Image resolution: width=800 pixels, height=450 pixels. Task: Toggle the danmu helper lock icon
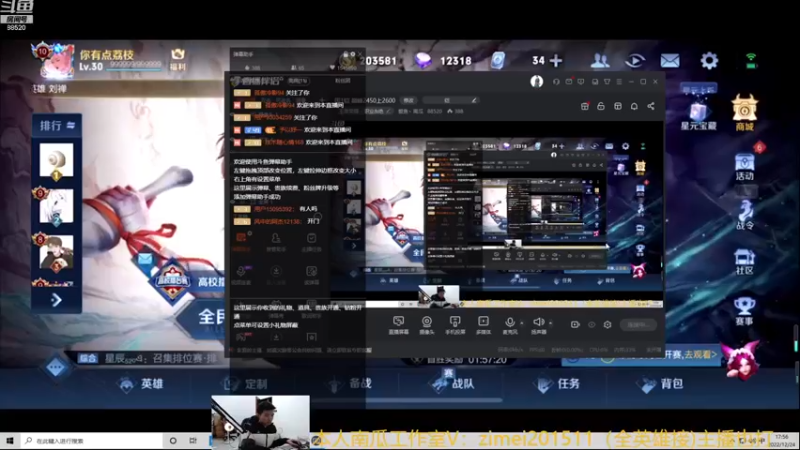pos(345,55)
